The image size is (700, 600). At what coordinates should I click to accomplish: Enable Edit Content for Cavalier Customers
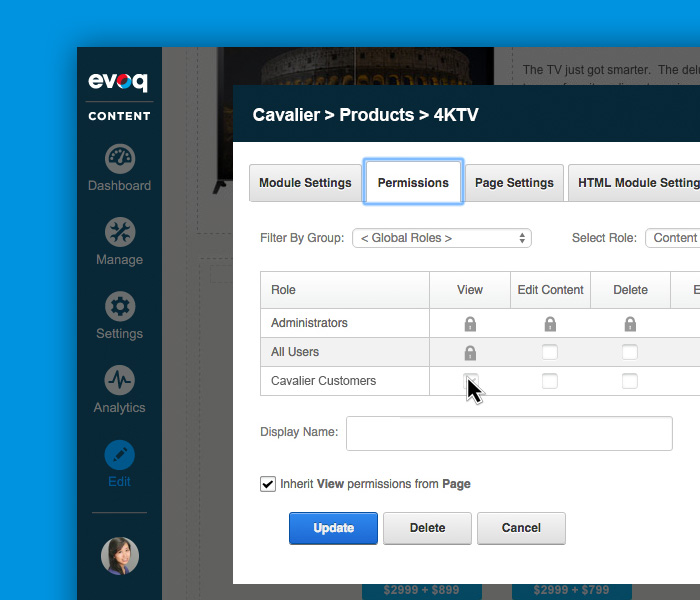coord(550,381)
